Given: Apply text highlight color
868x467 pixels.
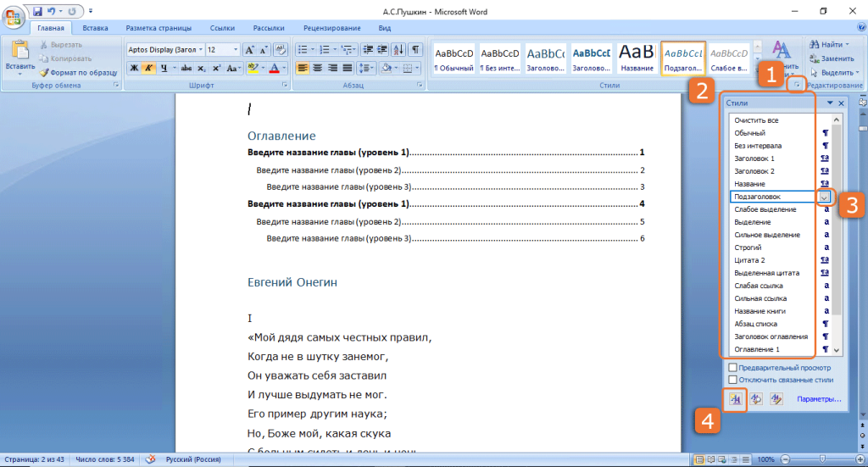Looking at the screenshot, I should click(x=253, y=68).
